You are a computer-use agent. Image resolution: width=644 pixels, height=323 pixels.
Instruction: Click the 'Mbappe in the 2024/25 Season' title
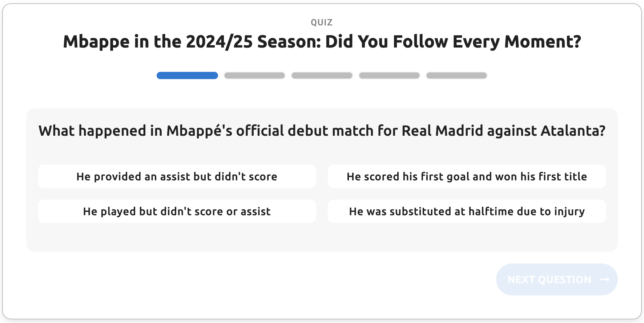322,42
